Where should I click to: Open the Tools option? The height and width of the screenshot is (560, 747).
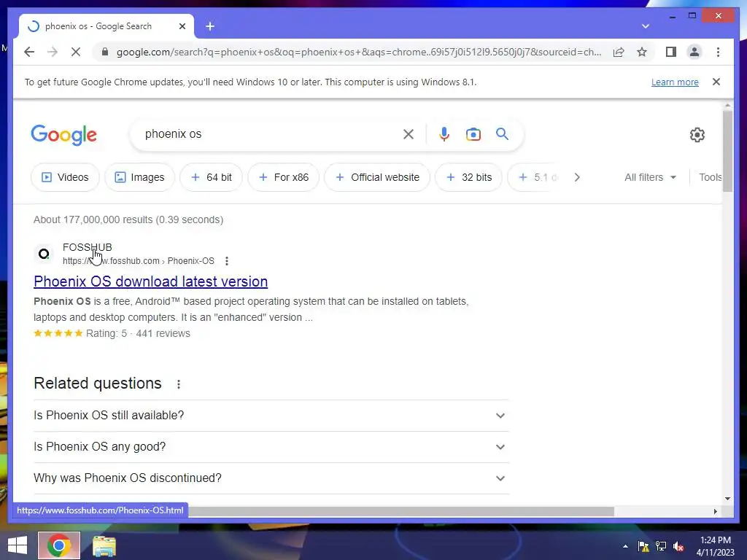point(711,177)
